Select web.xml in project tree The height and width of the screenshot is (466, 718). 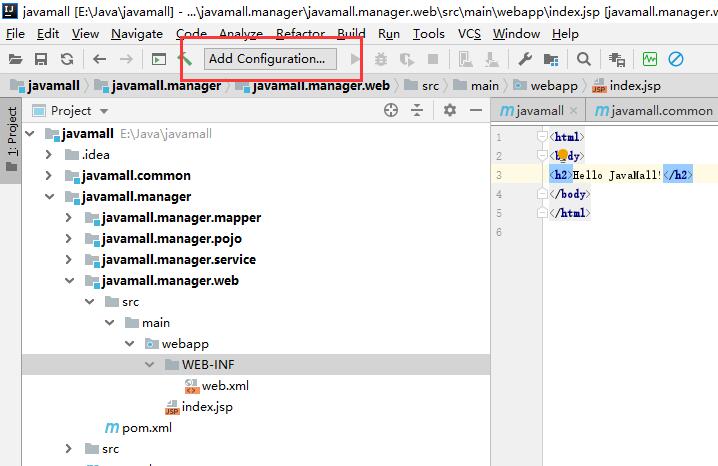[222, 386]
